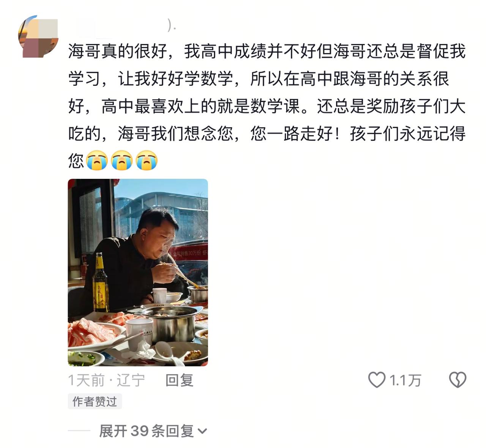The width and height of the screenshot is (486, 448).
Task: Tap the comment line starting 海哥真的很好
Action: point(267,51)
